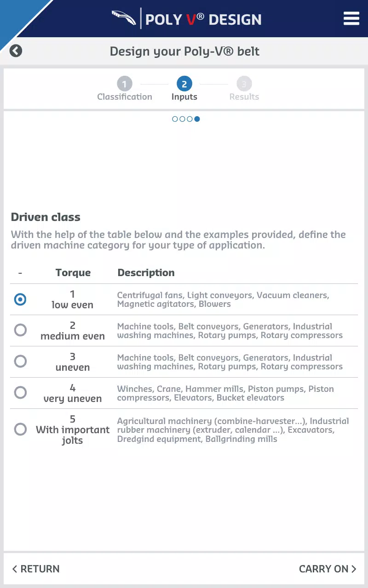Go to step 1 Classification circle
Viewport: 368px width, 588px height.
[125, 84]
